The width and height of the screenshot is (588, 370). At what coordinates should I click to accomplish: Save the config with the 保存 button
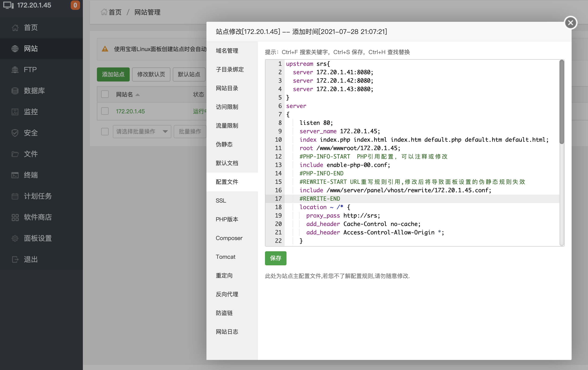[x=276, y=258]
